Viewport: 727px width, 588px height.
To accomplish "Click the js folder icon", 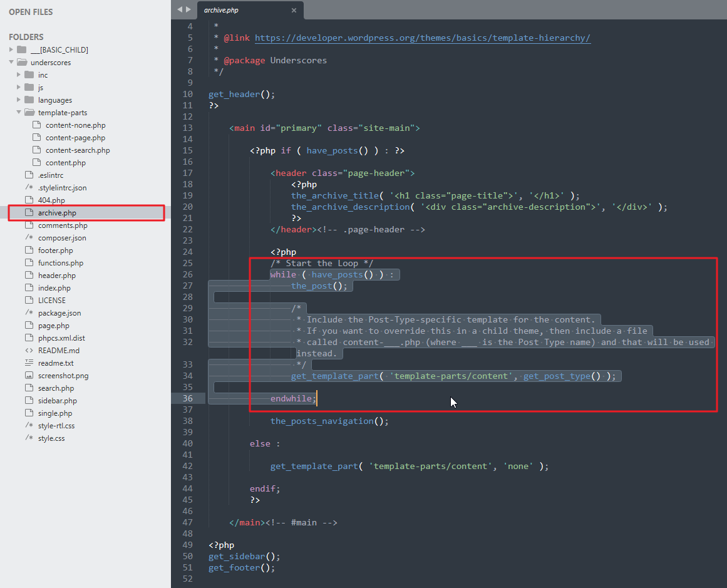I will [x=29, y=86].
